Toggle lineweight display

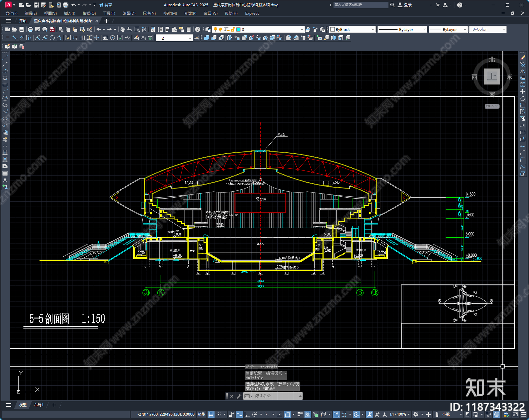[x=300, y=414]
